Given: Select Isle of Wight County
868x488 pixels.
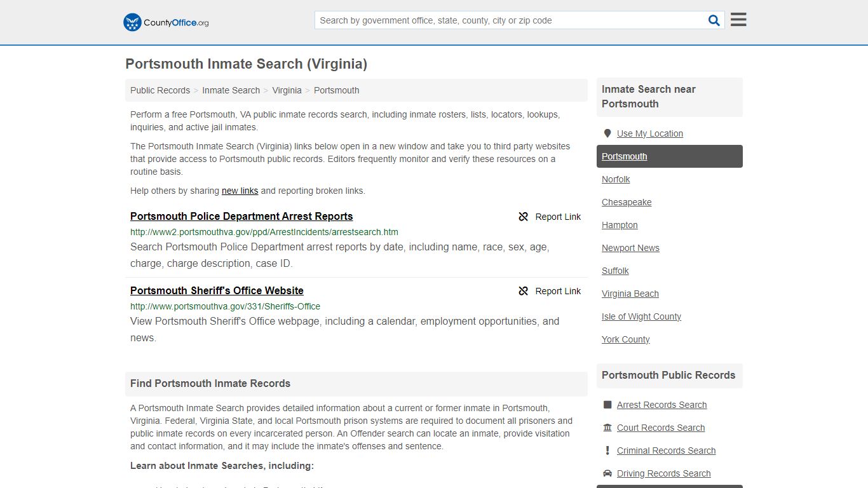Looking at the screenshot, I should [641, 316].
